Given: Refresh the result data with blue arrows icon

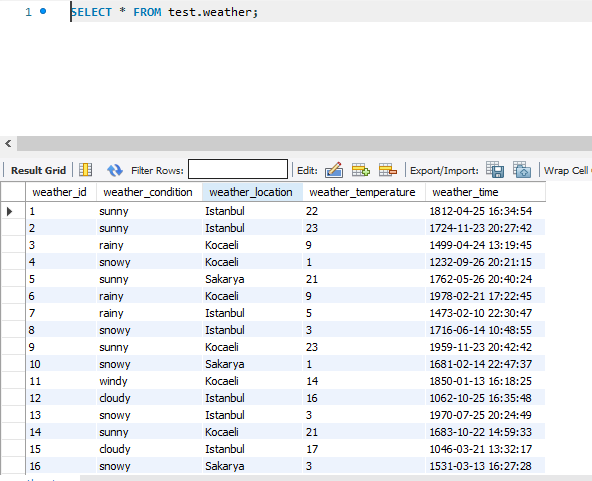Looking at the screenshot, I should coord(114,170).
